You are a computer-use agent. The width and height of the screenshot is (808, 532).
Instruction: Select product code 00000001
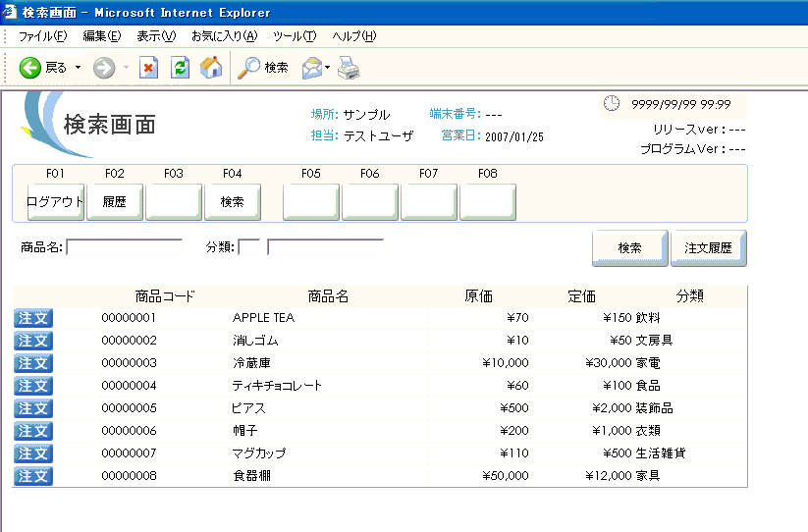pyautogui.click(x=129, y=318)
